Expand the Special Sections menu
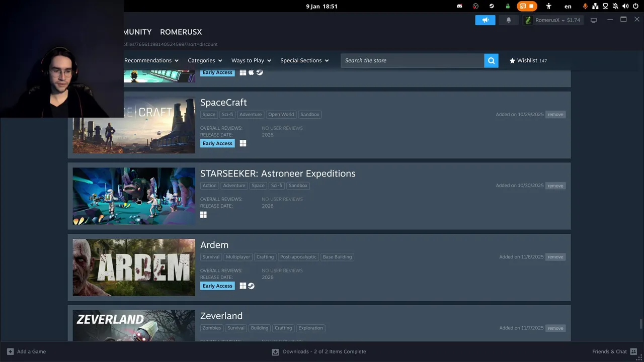This screenshot has height=362, width=644. 304,60
